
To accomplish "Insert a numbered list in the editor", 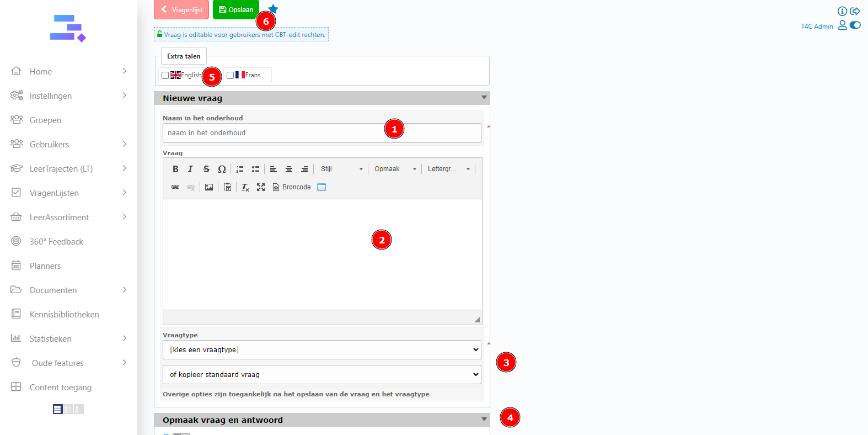I will [x=240, y=169].
